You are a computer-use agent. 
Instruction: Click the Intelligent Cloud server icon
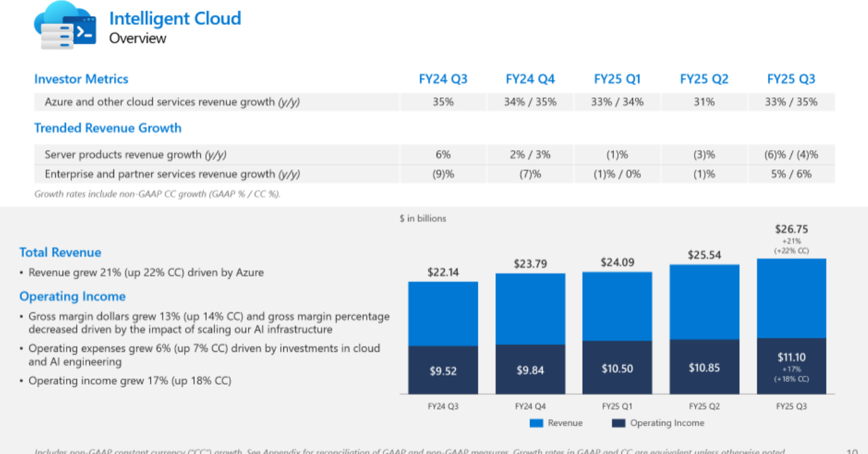[65, 27]
